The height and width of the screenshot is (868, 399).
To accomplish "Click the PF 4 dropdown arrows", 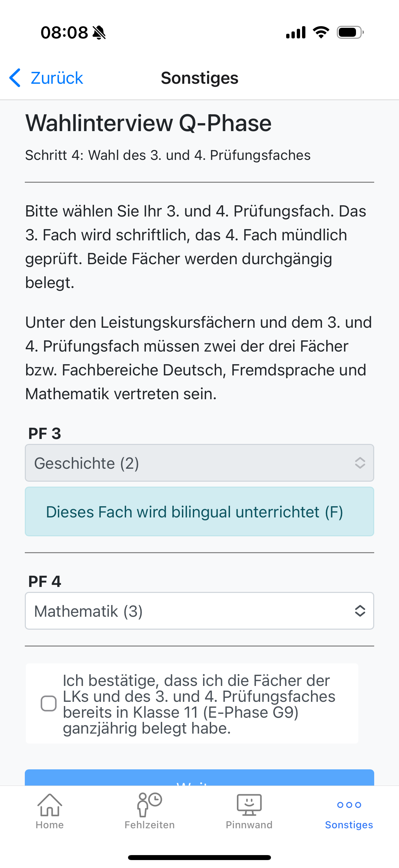I will [x=360, y=611].
